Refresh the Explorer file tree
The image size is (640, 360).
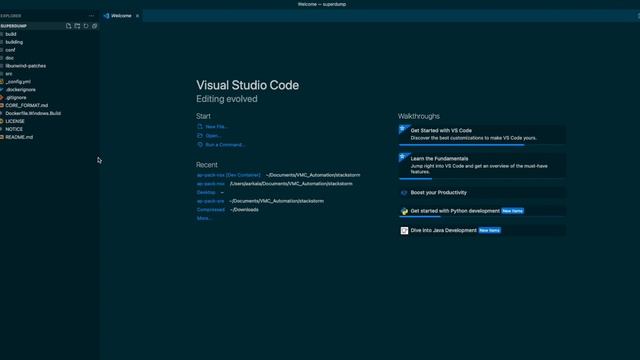tap(86, 26)
